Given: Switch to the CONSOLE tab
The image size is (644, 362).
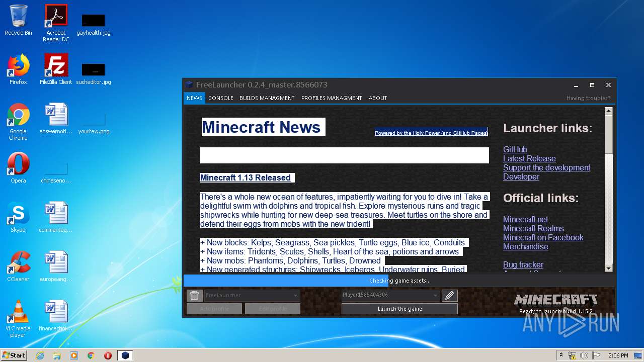Looking at the screenshot, I should coord(221,98).
